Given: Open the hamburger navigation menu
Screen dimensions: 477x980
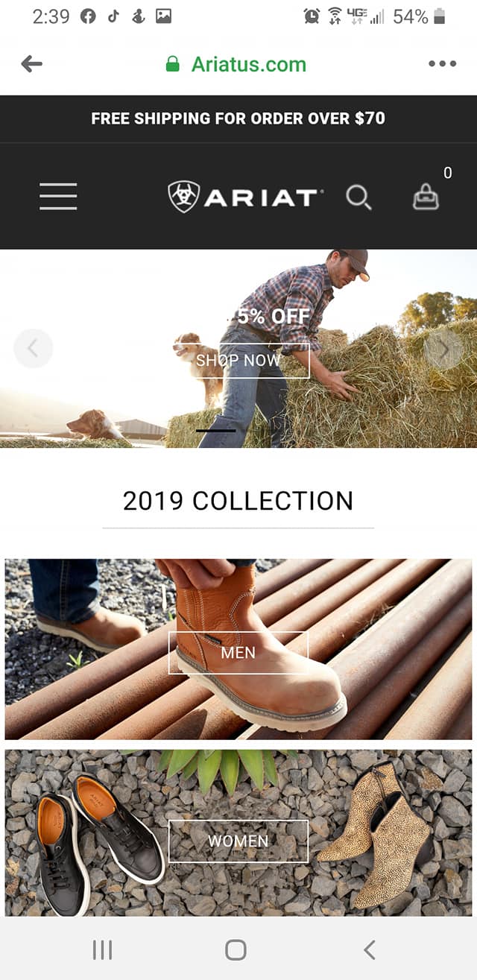Looking at the screenshot, I should 58,197.
